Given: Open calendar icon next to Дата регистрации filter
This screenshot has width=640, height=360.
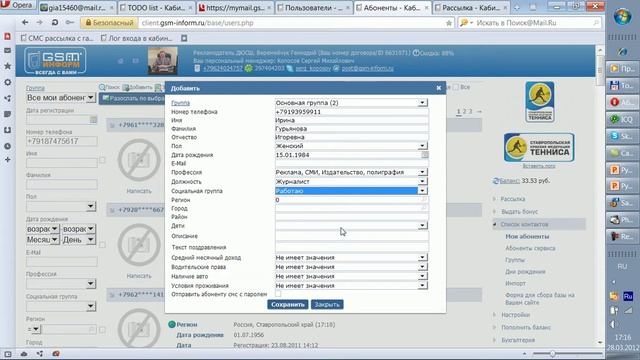Looking at the screenshot, I should [93, 120].
